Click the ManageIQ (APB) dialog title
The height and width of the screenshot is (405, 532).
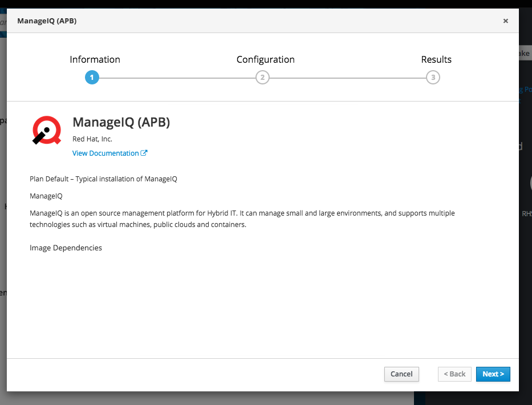click(x=46, y=21)
